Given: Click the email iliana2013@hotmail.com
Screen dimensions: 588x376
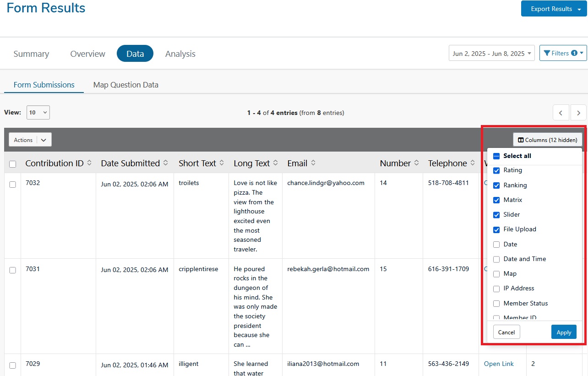Looking at the screenshot, I should [x=323, y=364].
